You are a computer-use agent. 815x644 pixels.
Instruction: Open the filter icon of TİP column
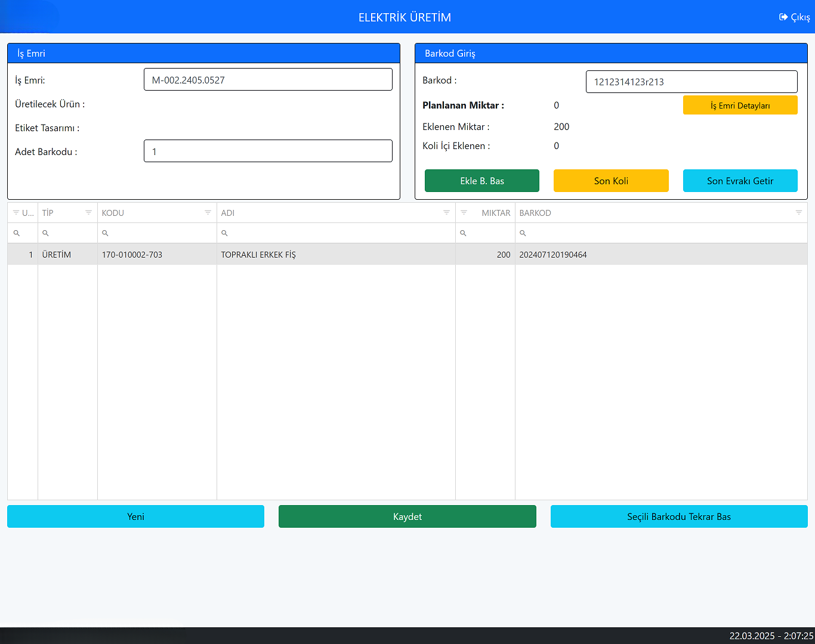coord(88,213)
